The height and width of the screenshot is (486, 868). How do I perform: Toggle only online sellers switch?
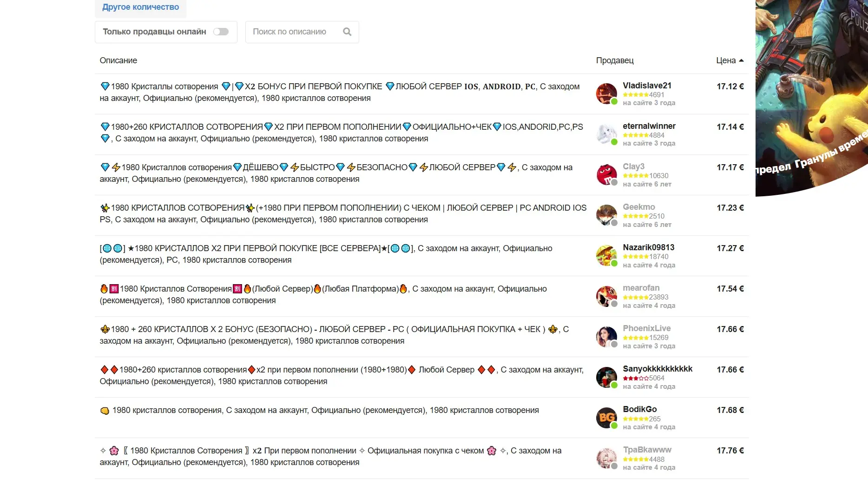tap(221, 32)
